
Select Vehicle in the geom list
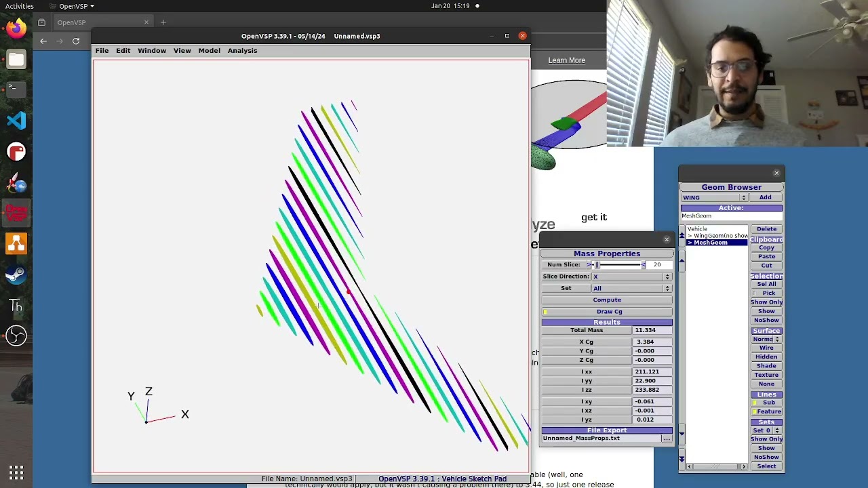pos(697,229)
